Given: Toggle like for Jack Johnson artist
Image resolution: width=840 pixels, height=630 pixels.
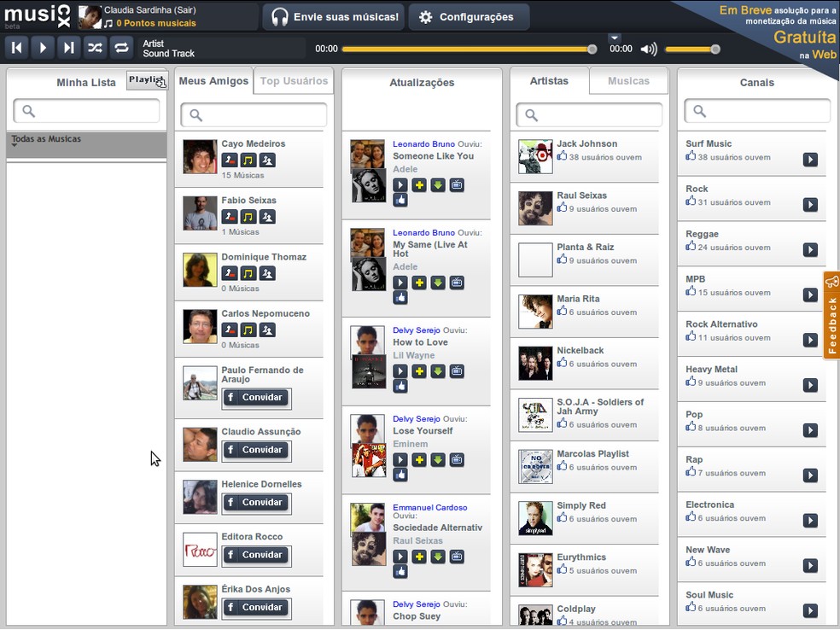Looking at the screenshot, I should (x=562, y=156).
